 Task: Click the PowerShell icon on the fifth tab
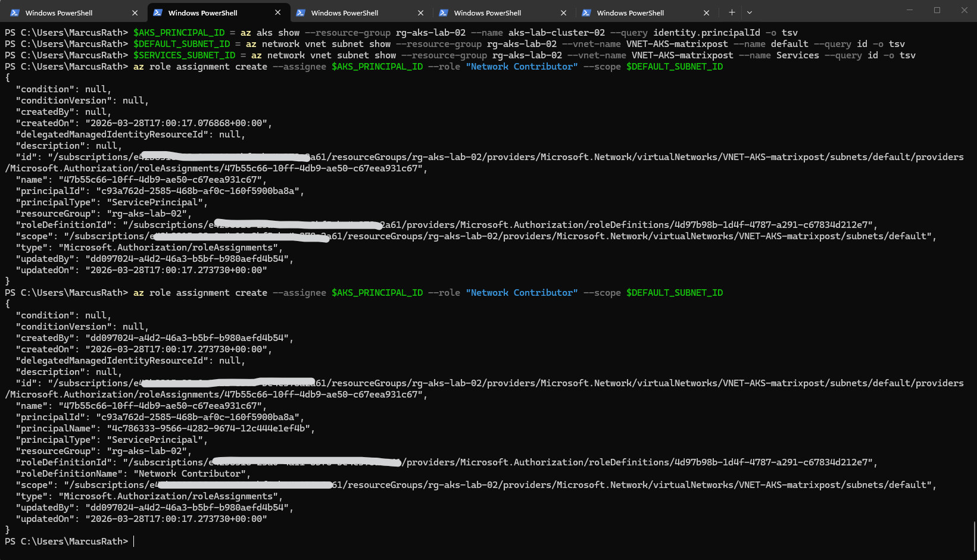(x=586, y=12)
